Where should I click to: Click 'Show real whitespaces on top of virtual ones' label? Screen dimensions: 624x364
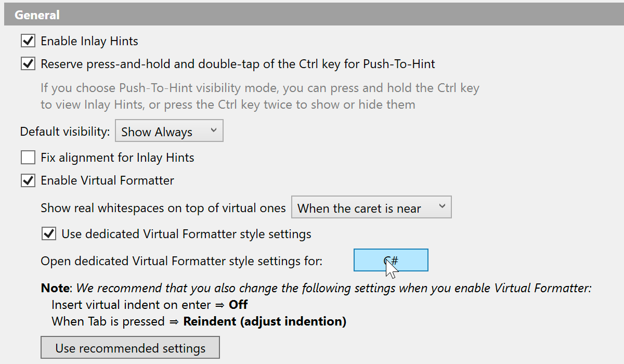click(163, 208)
